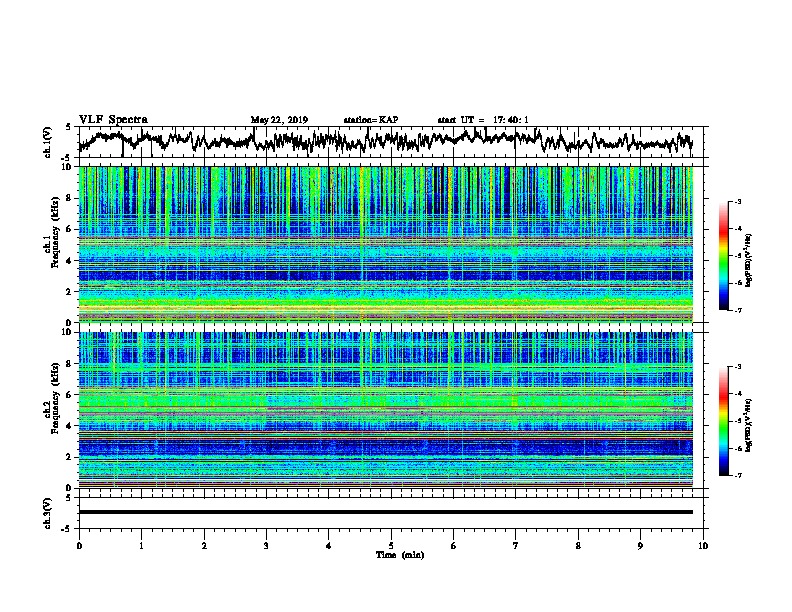Click the "8" kHz tick of ch.2 spectrogram
This screenshot has height=612, width=792.
point(70,364)
